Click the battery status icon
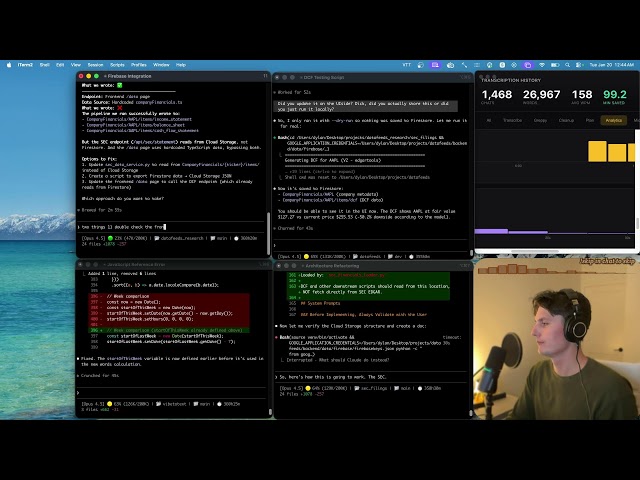Image resolution: width=640 pixels, height=480 pixels. 555,65
